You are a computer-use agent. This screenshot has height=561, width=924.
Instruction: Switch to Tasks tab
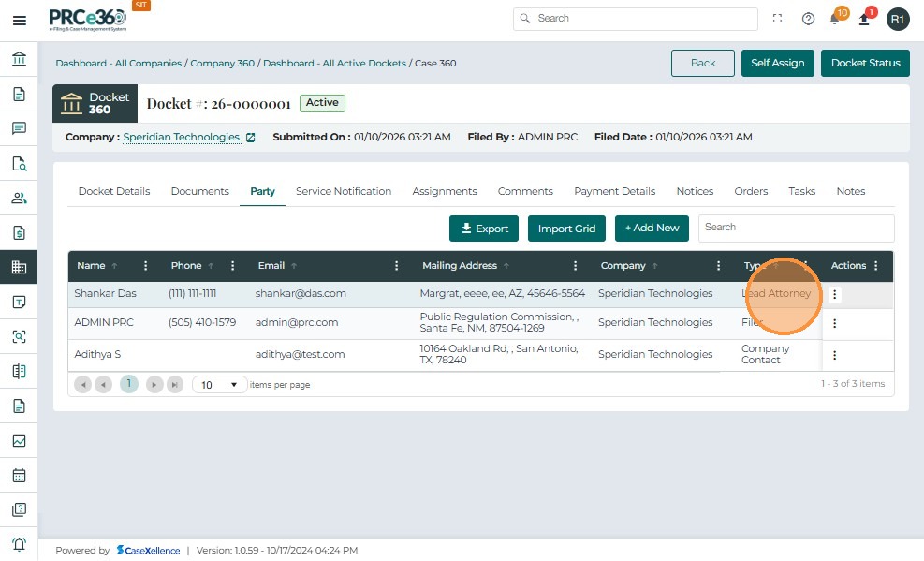[802, 191]
